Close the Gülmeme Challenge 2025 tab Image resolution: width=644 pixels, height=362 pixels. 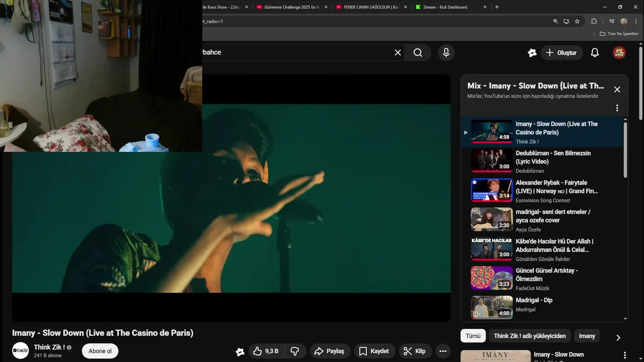tap(326, 7)
